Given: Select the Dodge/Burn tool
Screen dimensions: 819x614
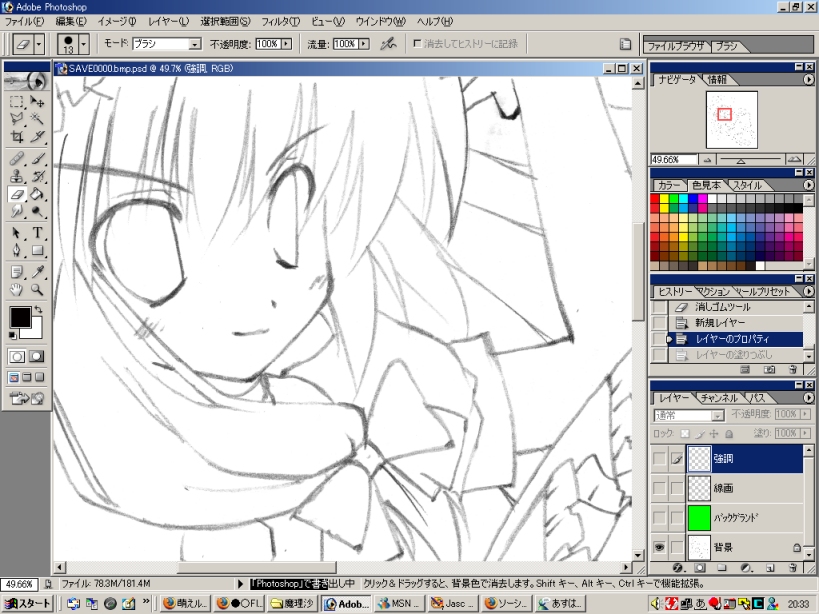Looking at the screenshot, I should coord(37,211).
